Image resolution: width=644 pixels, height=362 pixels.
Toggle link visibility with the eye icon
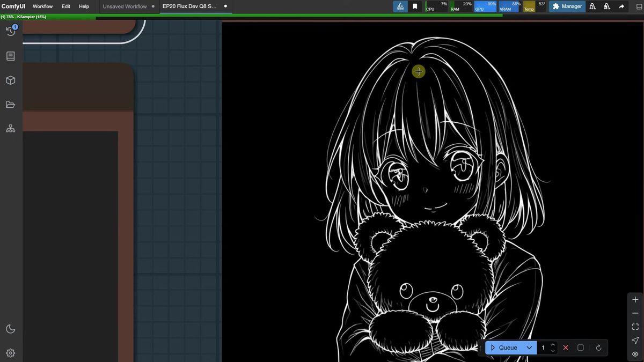click(635, 354)
